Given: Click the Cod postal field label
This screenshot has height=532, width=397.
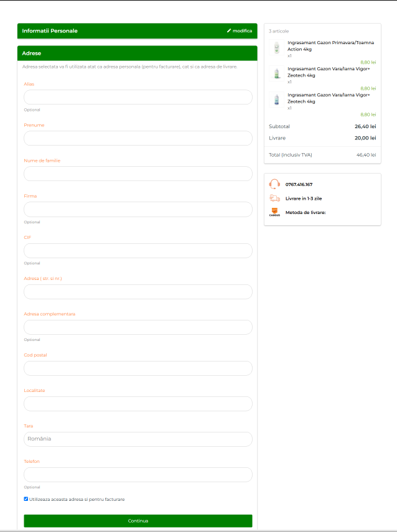Looking at the screenshot, I should [35, 355].
